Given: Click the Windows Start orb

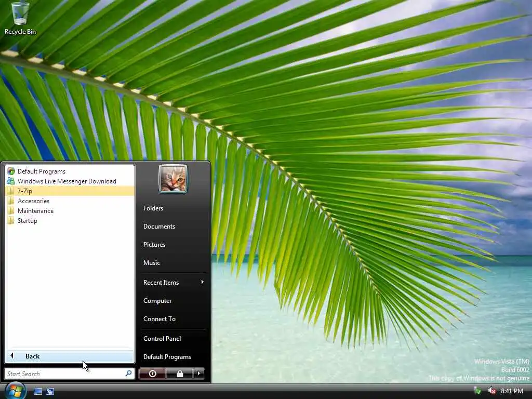Looking at the screenshot, I should (x=14, y=391).
